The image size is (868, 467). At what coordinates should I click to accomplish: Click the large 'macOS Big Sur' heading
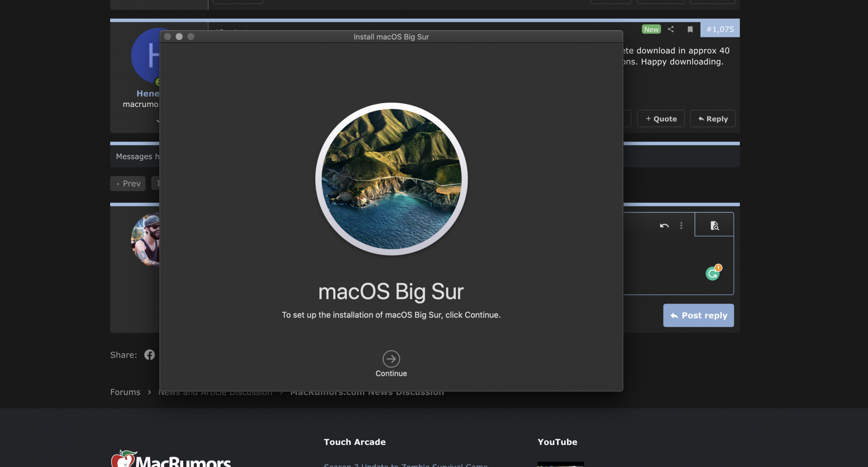[x=391, y=291]
